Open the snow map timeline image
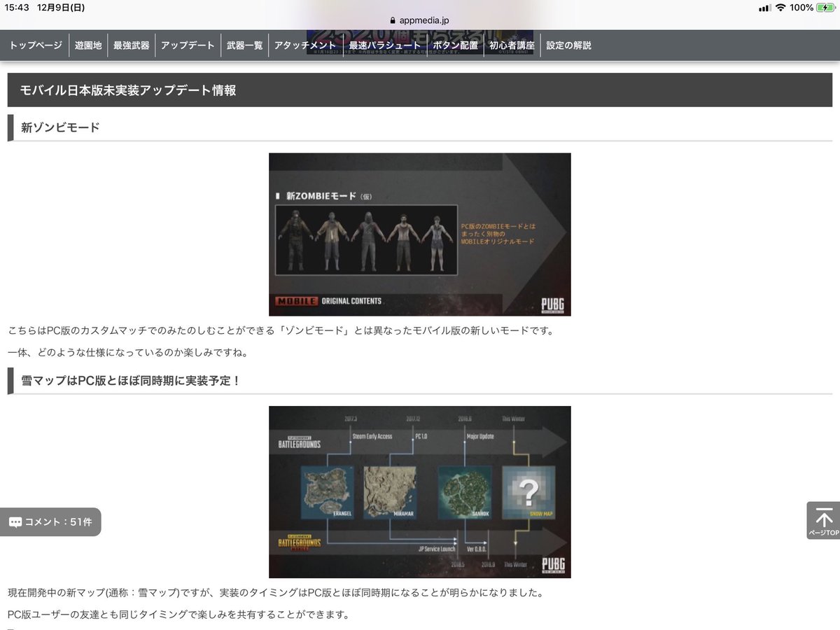The height and width of the screenshot is (630, 840). click(x=420, y=492)
